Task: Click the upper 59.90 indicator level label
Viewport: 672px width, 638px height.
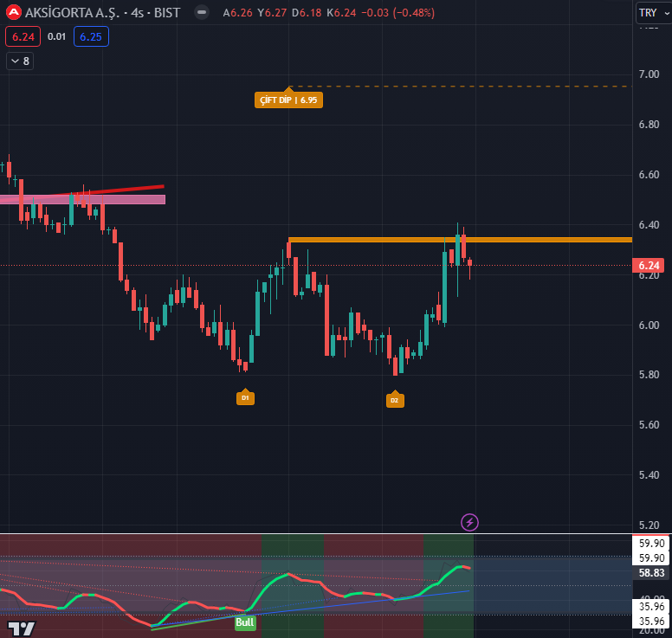Action: [651, 544]
